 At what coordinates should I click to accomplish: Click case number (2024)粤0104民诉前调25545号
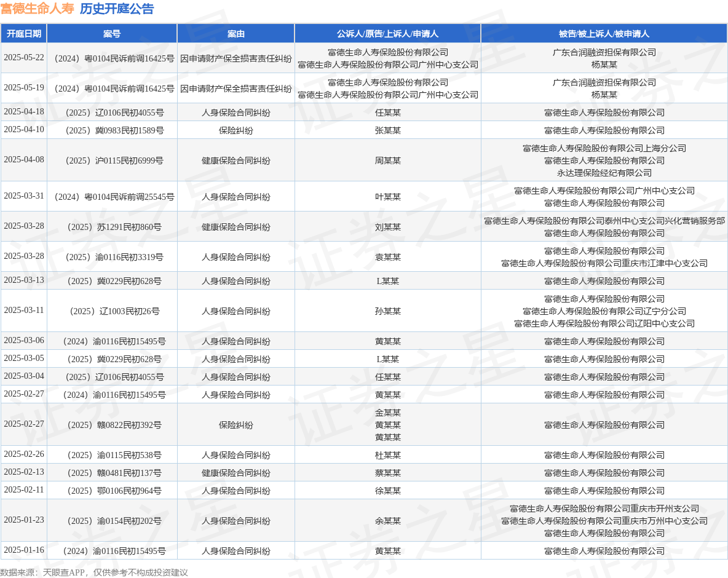point(113,197)
